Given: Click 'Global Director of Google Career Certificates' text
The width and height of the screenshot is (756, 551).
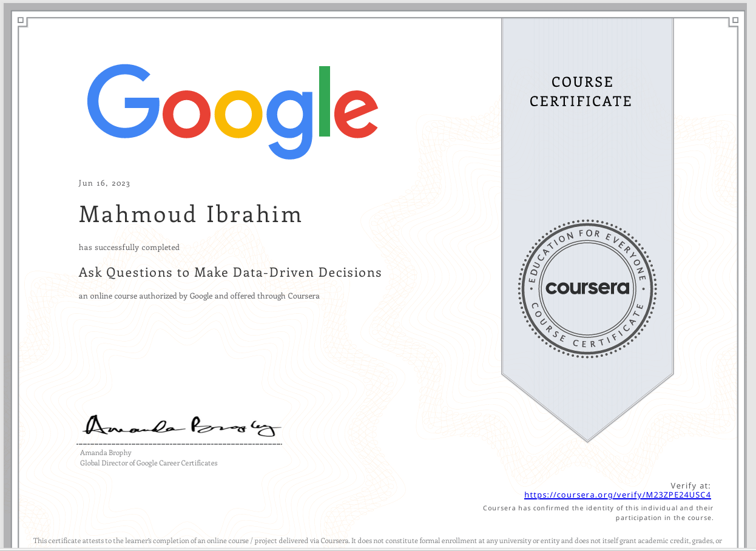Looking at the screenshot, I should pyautogui.click(x=149, y=463).
